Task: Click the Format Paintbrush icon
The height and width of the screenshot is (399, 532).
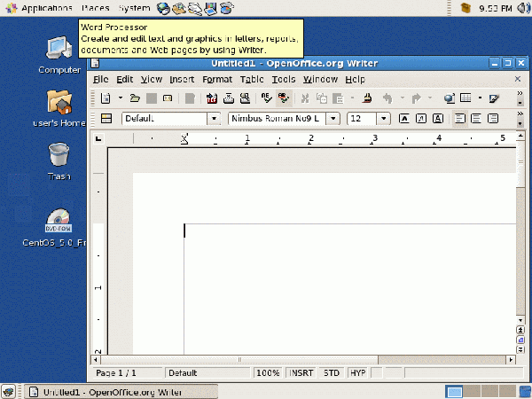Action: tap(364, 98)
